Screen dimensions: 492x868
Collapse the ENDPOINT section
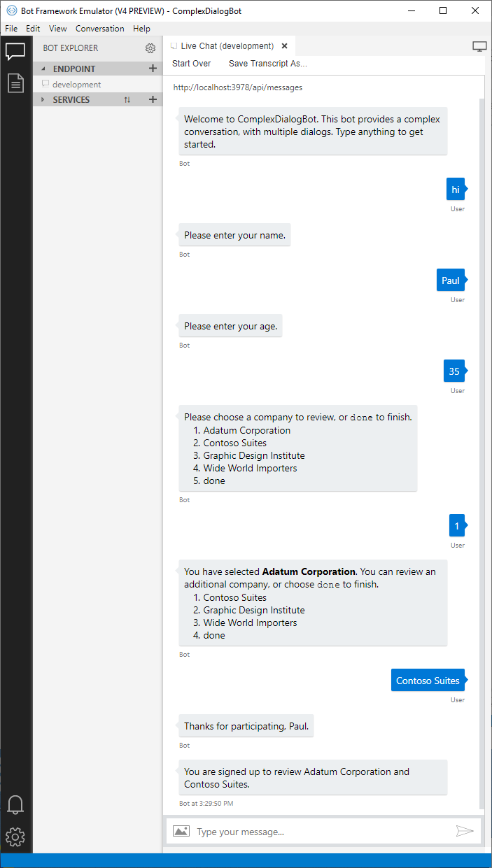pos(43,69)
